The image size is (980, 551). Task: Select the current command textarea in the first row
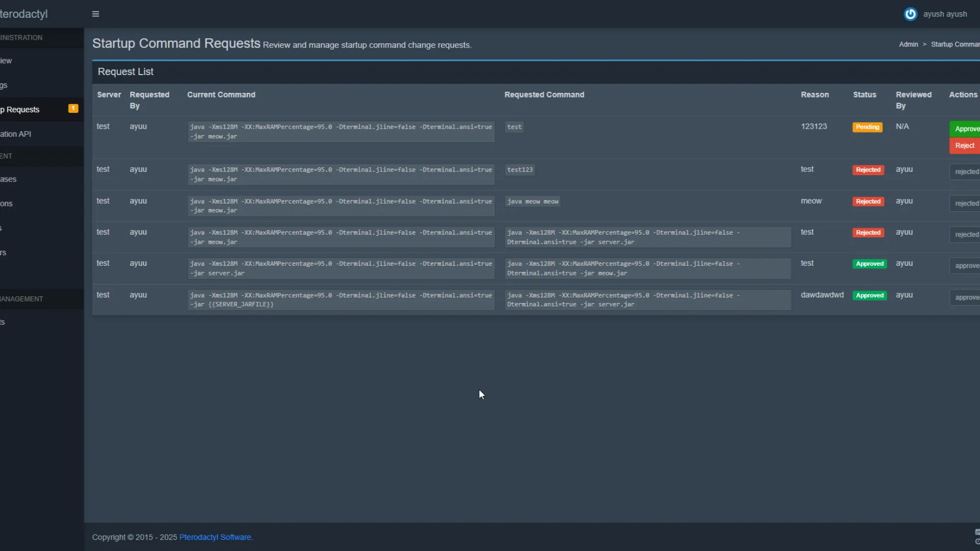pos(341,131)
